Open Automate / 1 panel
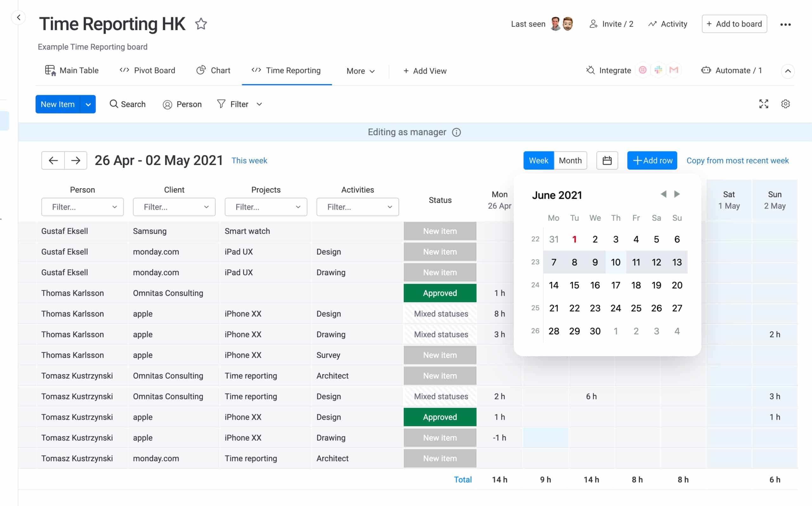 click(731, 70)
